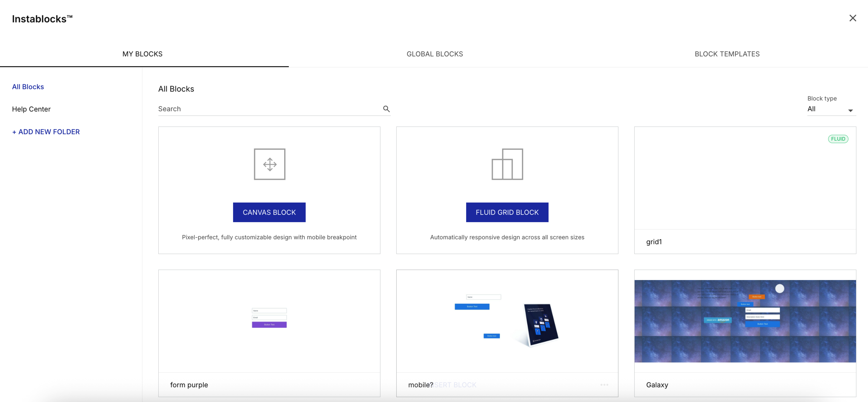Screen dimensions: 868x402
Task: Click the grid1 block name
Action: coord(654,242)
